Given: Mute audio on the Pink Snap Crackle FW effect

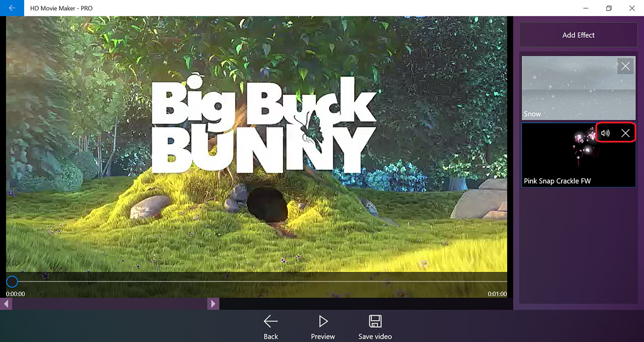Looking at the screenshot, I should [605, 133].
